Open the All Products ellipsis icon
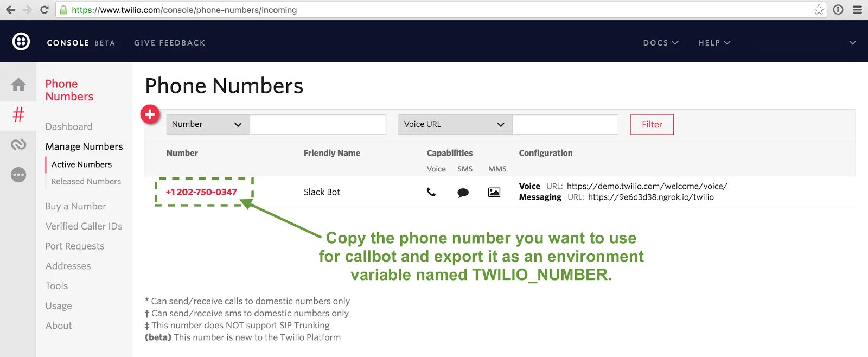Image resolution: width=868 pixels, height=357 pixels. (18, 175)
